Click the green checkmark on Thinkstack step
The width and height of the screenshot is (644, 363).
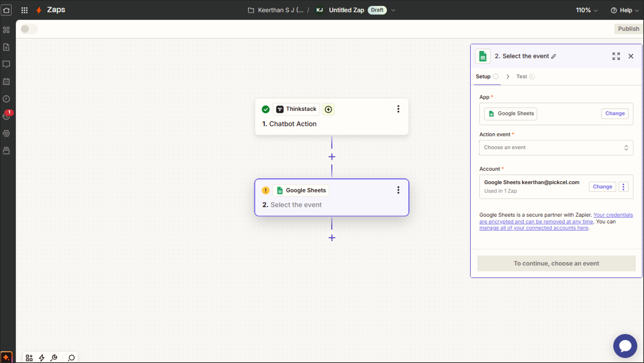click(x=265, y=109)
